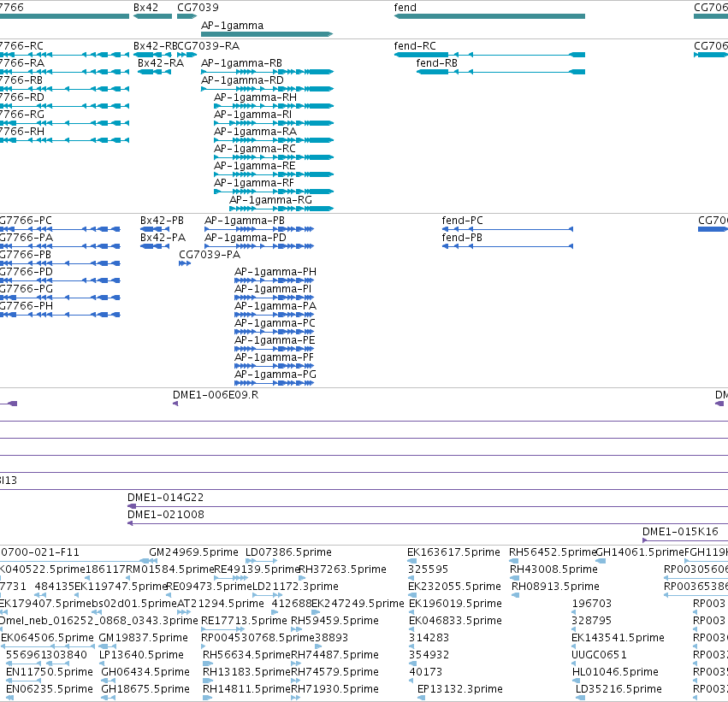Click EST LD21172.3prime
The width and height of the screenshot is (728, 702).
pos(295,587)
